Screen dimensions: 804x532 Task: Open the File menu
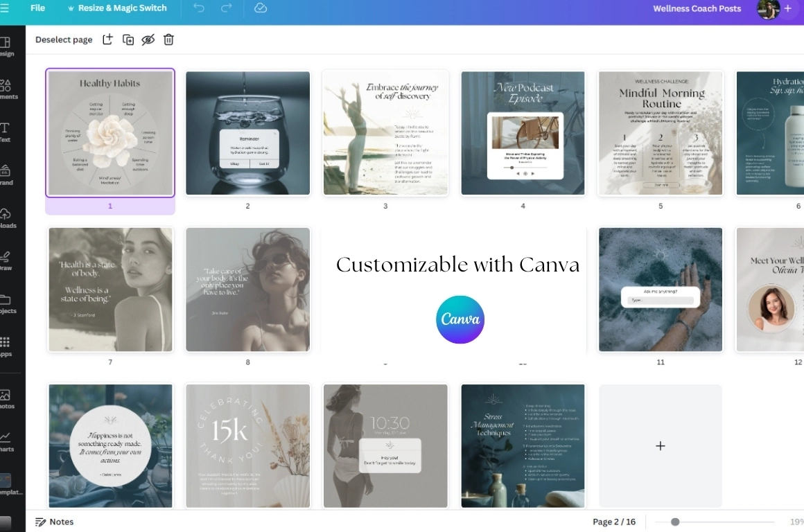click(37, 8)
